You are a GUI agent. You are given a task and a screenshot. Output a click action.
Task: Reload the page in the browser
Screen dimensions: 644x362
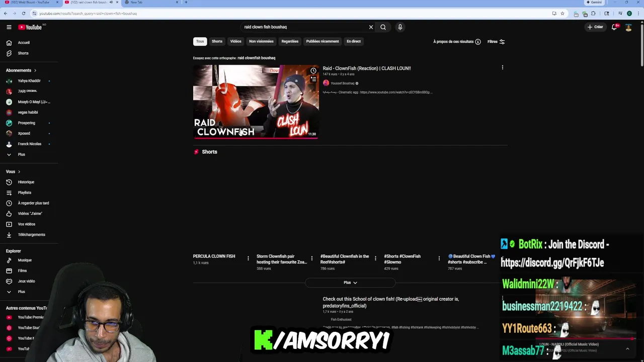click(x=23, y=14)
